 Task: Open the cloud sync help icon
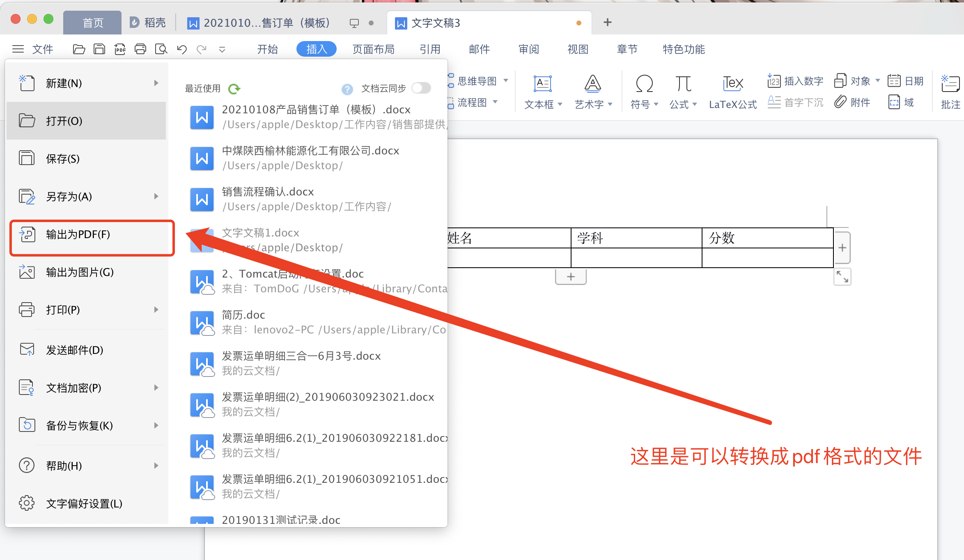[347, 89]
